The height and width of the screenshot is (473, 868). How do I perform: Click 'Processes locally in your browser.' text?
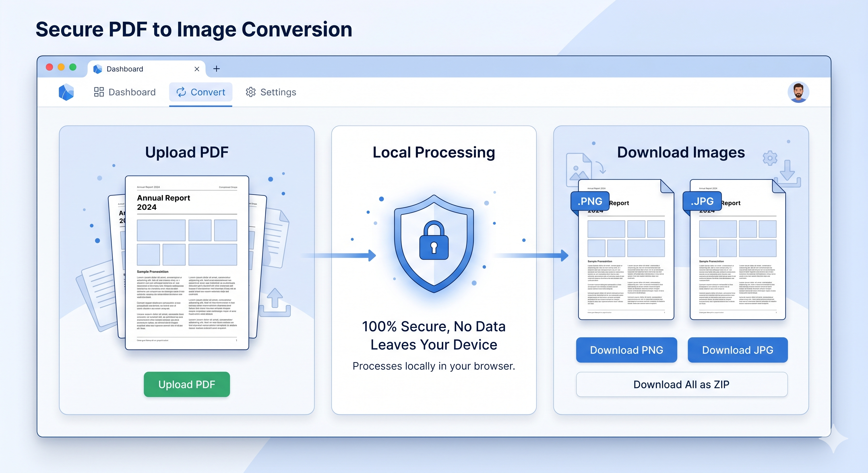tap(434, 366)
